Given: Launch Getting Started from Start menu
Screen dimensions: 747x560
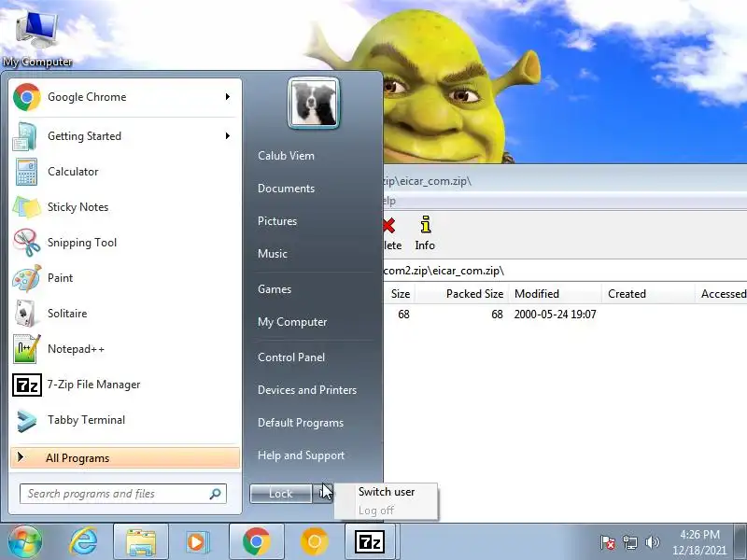Looking at the screenshot, I should pos(124,136).
